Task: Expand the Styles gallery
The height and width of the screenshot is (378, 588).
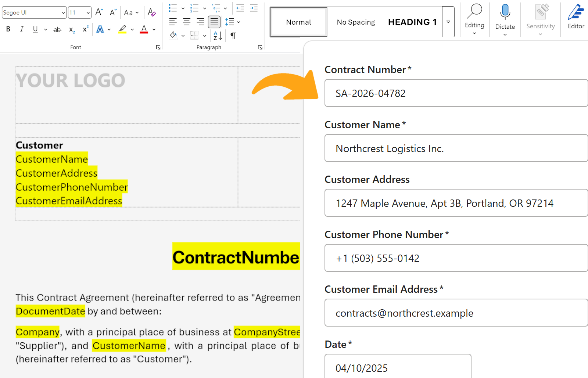Action: tap(448, 22)
